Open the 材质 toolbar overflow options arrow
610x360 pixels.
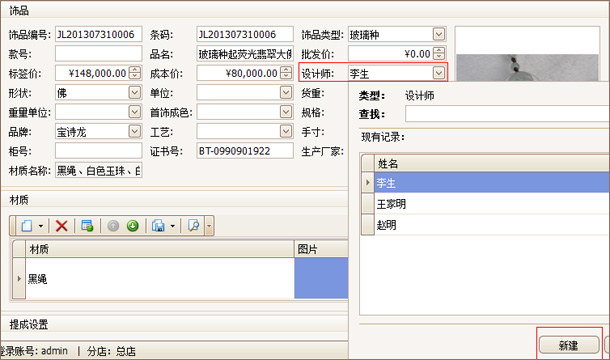coord(209,226)
